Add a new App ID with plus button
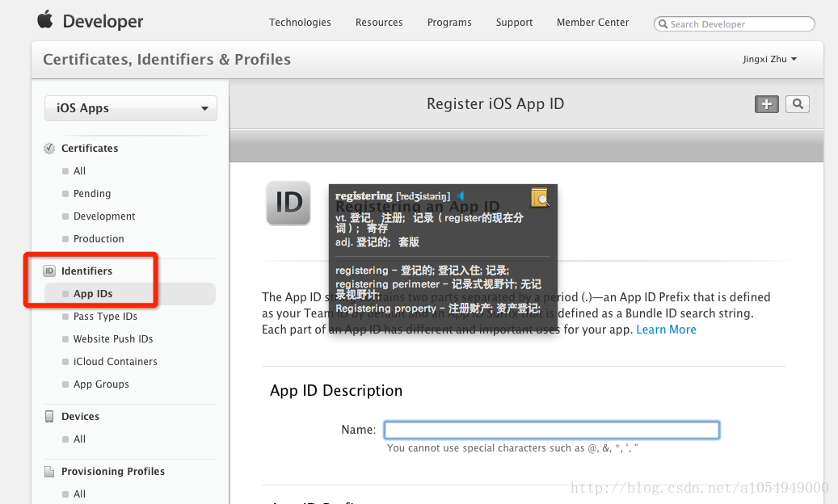 coord(766,104)
